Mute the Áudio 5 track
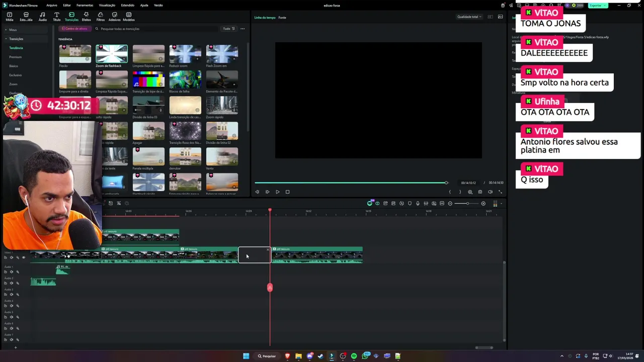The image size is (644, 362). tap(12, 317)
